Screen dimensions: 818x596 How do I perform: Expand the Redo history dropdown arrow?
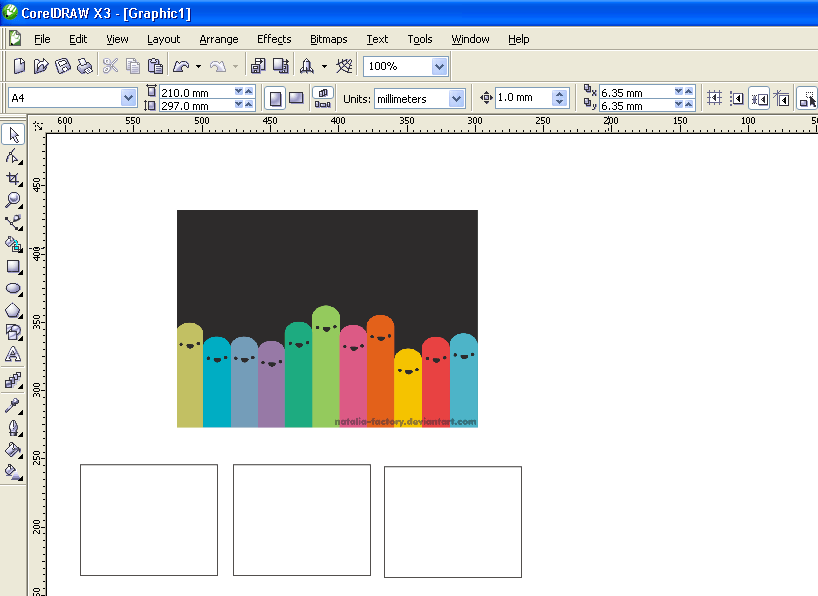point(235,66)
